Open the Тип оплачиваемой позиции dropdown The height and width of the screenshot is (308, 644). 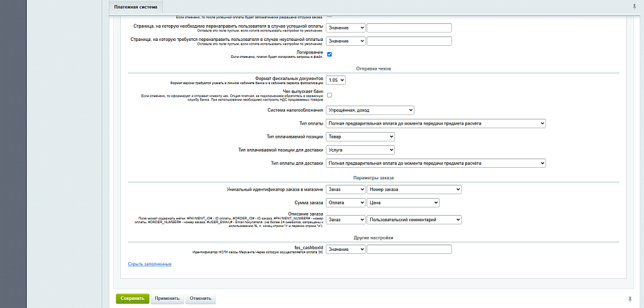360,137
